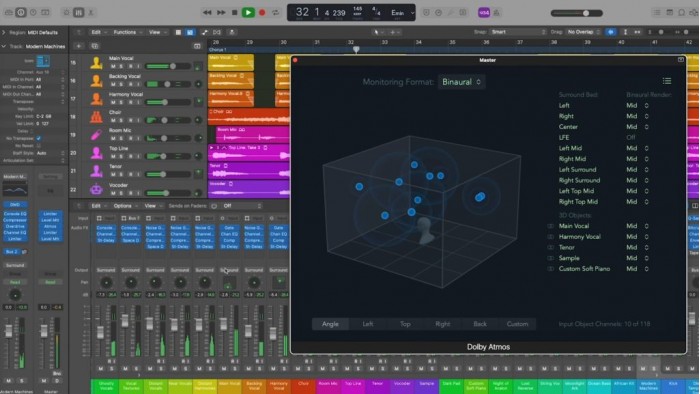
Task: Open the Main Vocal object render mode dropdown
Action: point(638,226)
